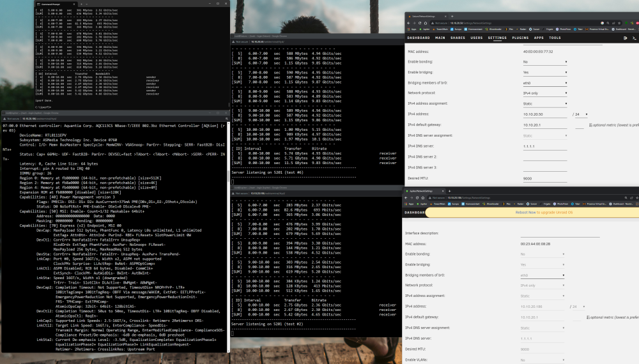Bookmark the Saturn page with star icon
Image resolution: width=639 pixels, height=364 pixels.
coord(619,23)
